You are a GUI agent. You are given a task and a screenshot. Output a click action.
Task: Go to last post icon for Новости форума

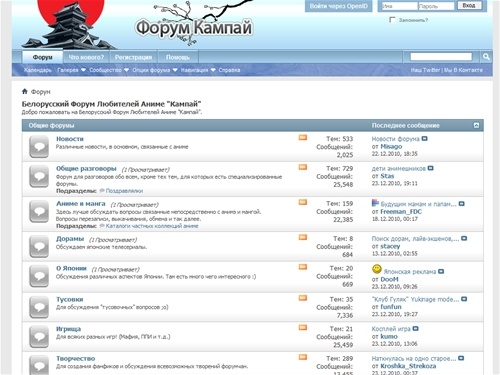pyautogui.click(x=424, y=139)
